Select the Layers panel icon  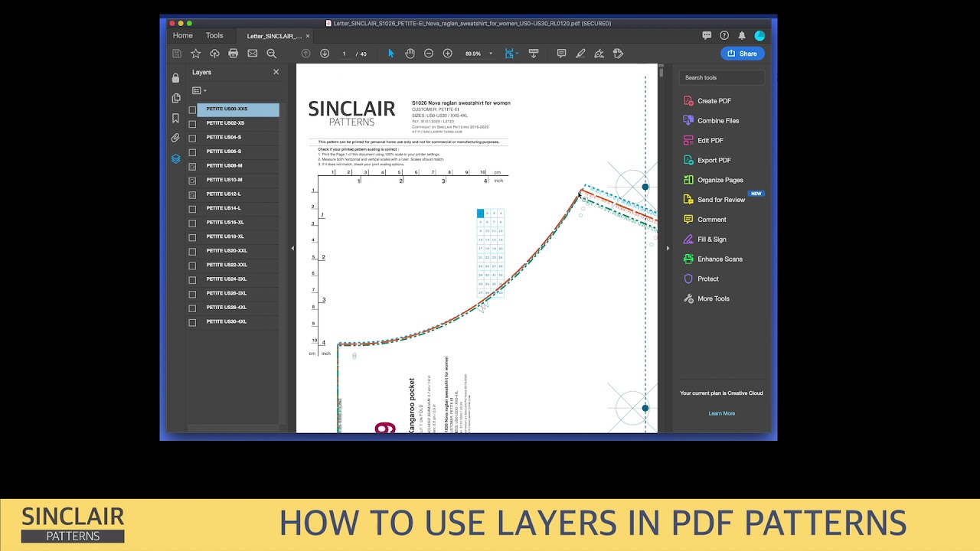(x=176, y=158)
